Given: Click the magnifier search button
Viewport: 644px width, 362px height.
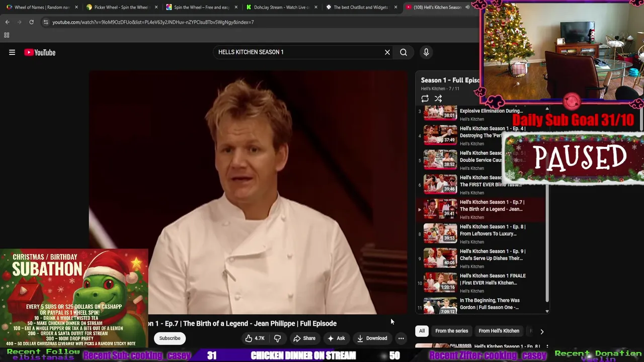Looking at the screenshot, I should (404, 52).
